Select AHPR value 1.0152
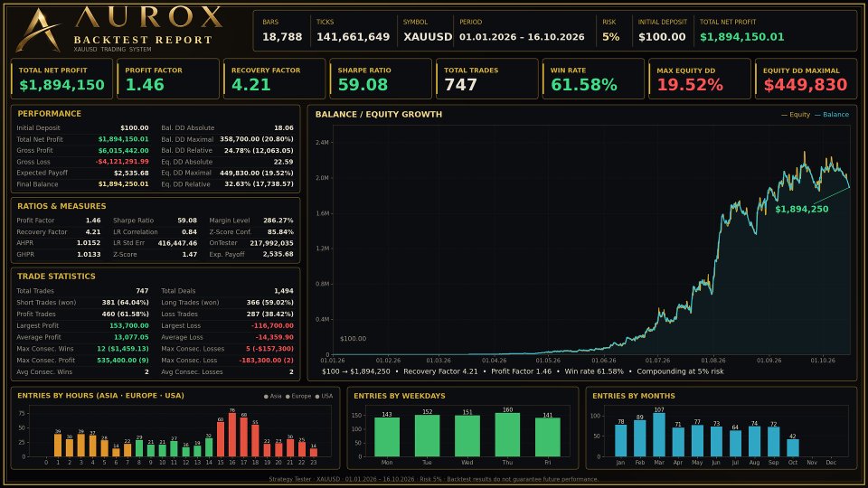 click(x=89, y=243)
